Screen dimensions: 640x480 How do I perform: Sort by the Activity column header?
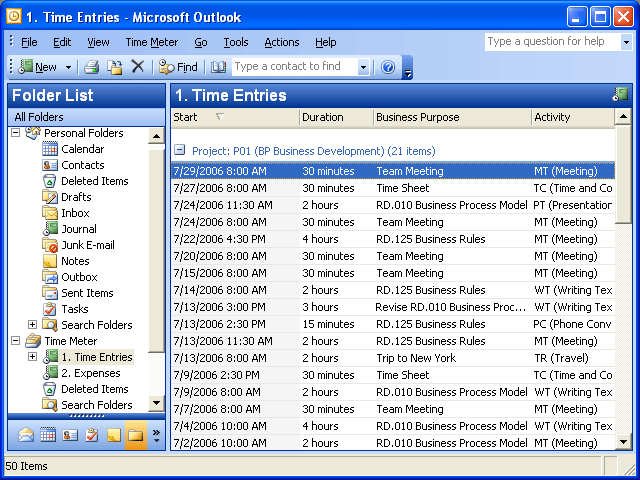click(x=573, y=118)
